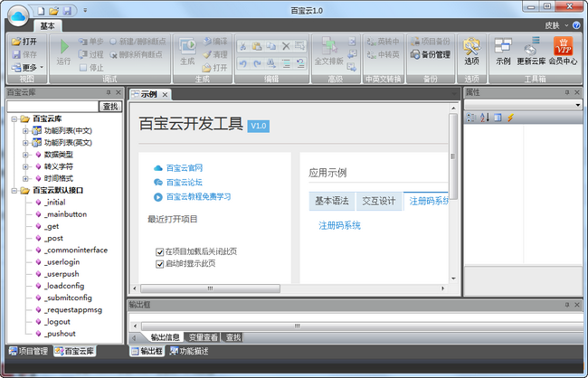Select _pushout in the tree
588x378 pixels.
[x=60, y=334]
